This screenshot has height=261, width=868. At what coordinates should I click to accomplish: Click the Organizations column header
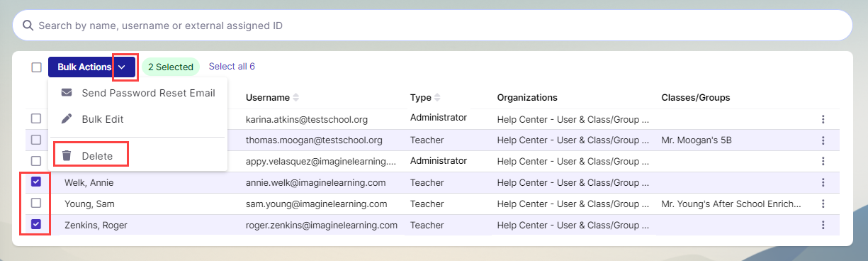527,97
